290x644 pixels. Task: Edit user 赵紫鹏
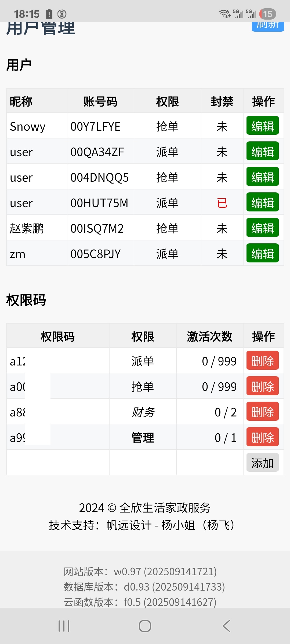coord(263,228)
